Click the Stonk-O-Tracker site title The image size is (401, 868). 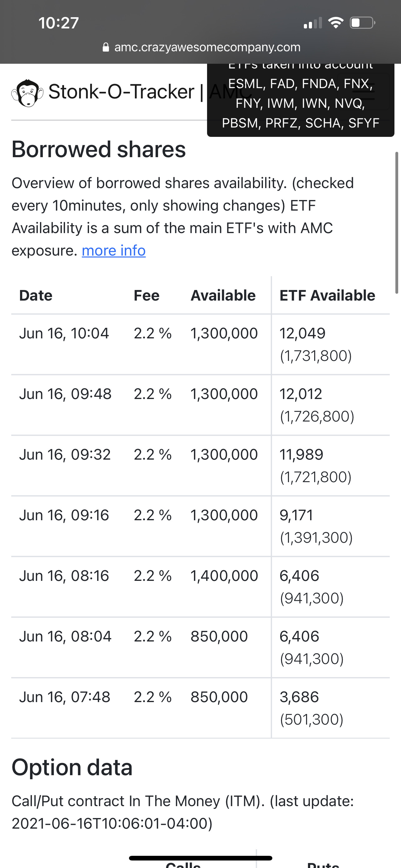(x=121, y=92)
